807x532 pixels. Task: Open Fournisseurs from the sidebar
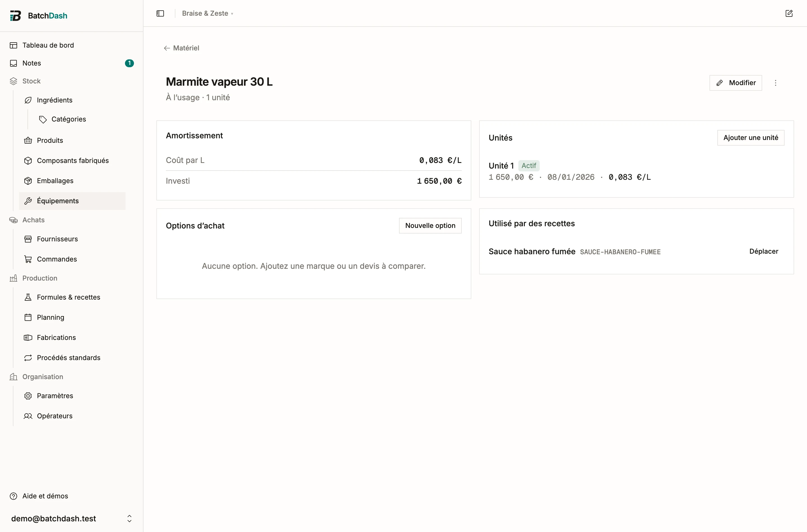(72, 239)
